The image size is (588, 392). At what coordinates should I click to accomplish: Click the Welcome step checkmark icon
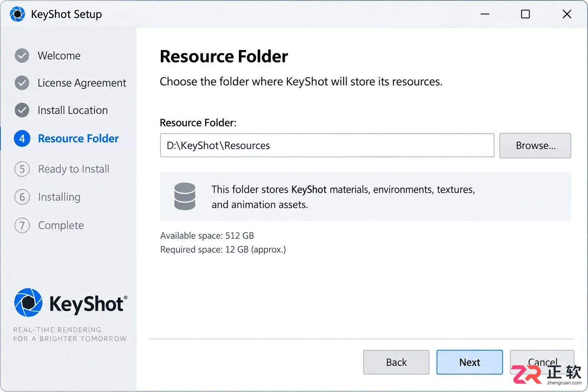click(22, 56)
